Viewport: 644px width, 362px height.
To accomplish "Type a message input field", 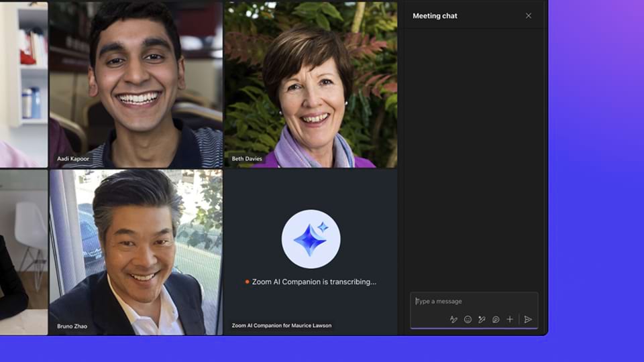I will [x=473, y=302].
